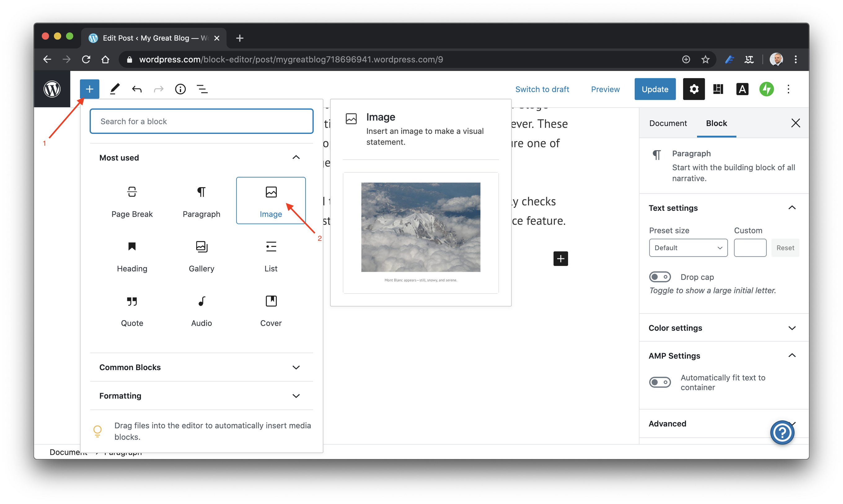The image size is (843, 504).
Task: Insert a Gallery block
Action: (x=201, y=255)
